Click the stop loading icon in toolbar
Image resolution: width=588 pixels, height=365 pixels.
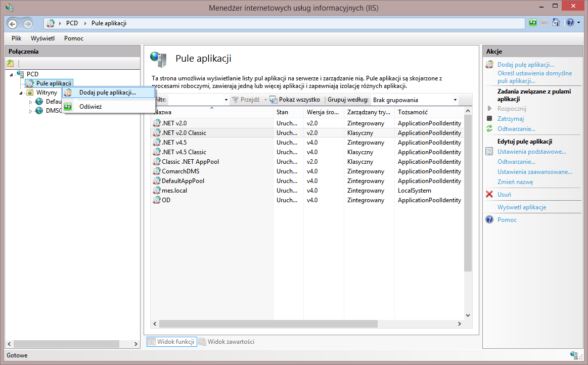pyautogui.click(x=545, y=23)
